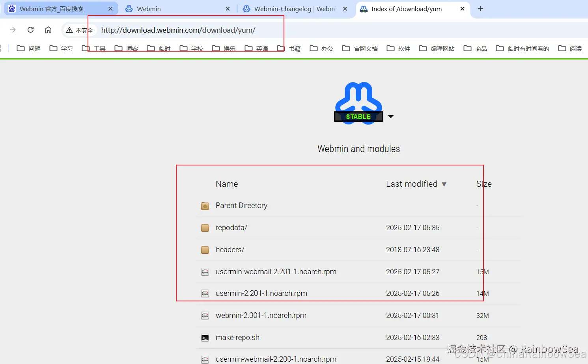This screenshot has width=588, height=364.
Task: Close the Webmin tab
Action: point(228,9)
